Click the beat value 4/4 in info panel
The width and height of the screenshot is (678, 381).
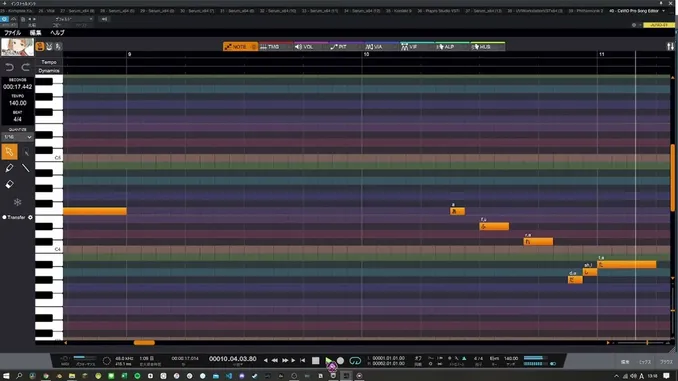[17, 119]
